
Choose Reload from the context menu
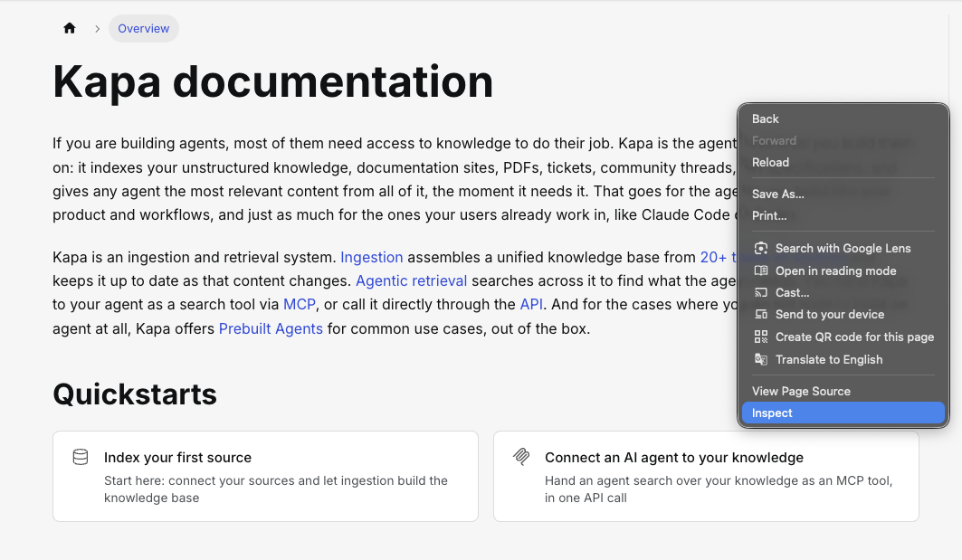(843, 163)
